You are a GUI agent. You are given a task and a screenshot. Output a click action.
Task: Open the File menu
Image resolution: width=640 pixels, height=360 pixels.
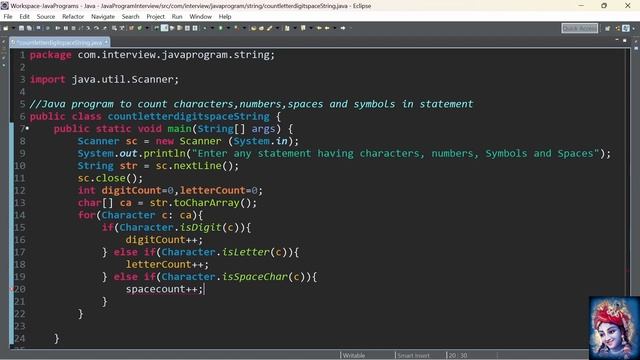coord(8,17)
